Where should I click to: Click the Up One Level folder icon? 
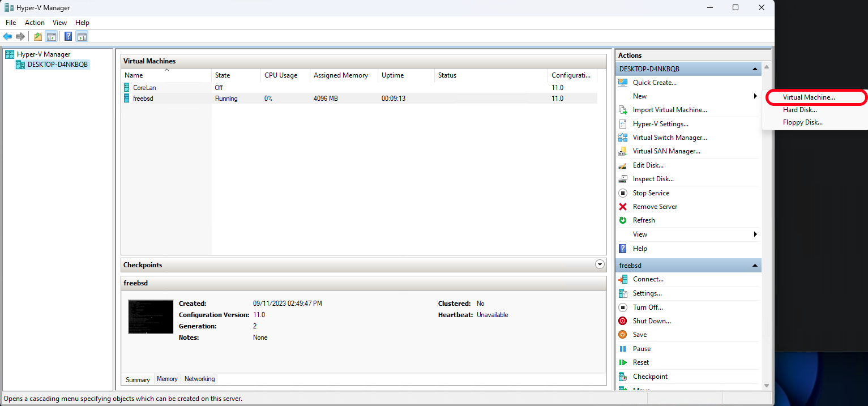38,37
